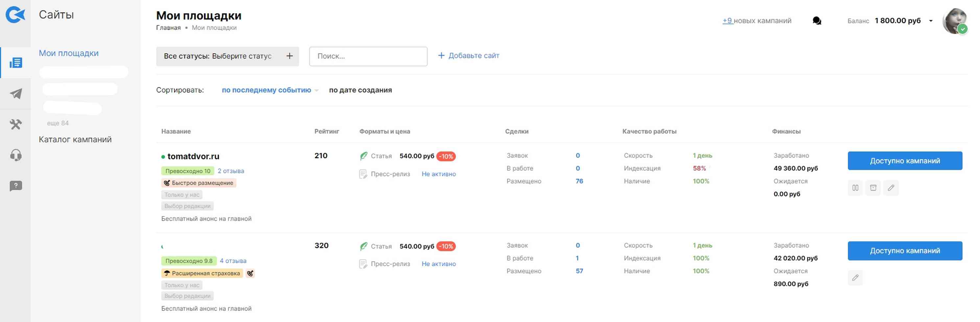Image resolution: width=980 pixels, height=322 pixels.
Task: Open the chat messages icon in header
Action: pyautogui.click(x=816, y=21)
